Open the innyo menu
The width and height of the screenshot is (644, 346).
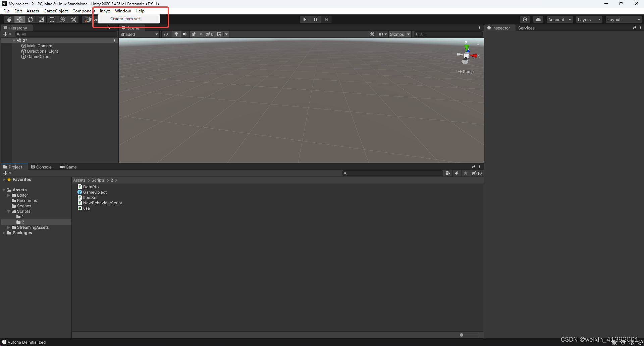click(x=105, y=11)
